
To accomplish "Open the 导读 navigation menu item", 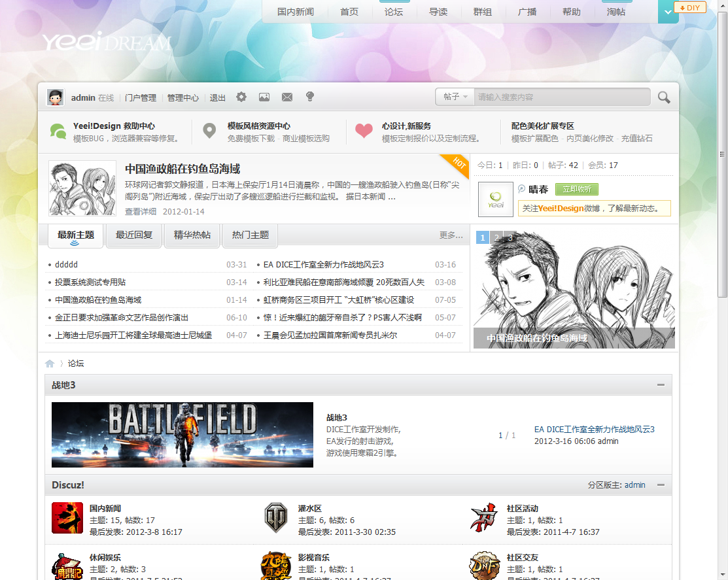I will [x=438, y=12].
